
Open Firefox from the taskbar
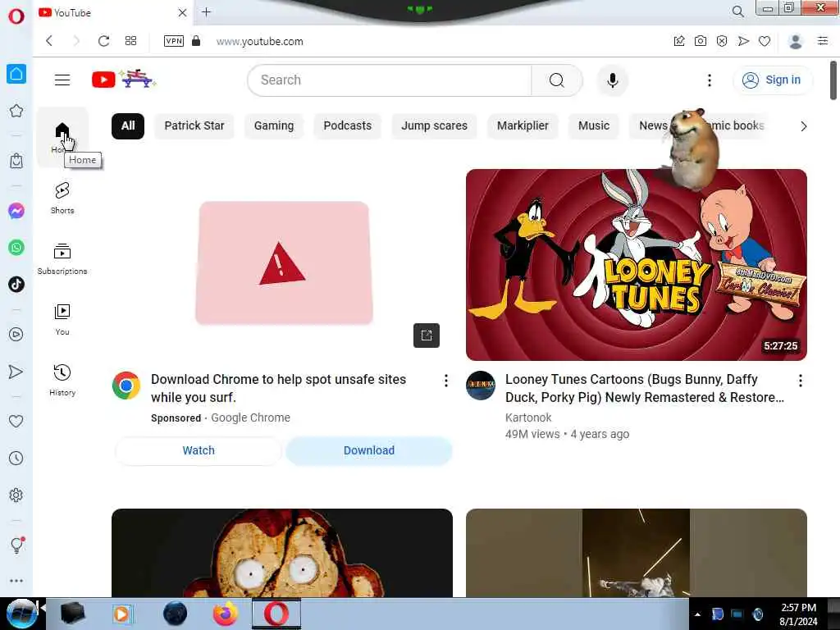[226, 614]
